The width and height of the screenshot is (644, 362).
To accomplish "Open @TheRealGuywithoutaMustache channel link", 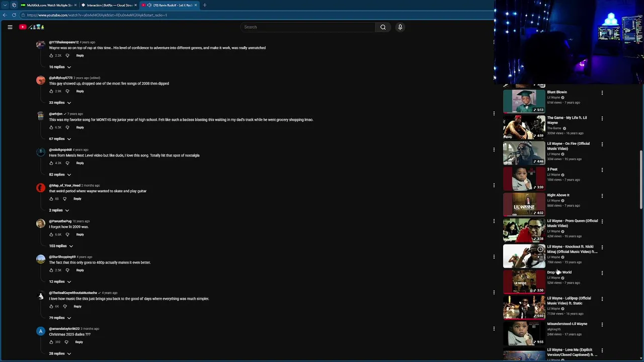I will (x=73, y=293).
